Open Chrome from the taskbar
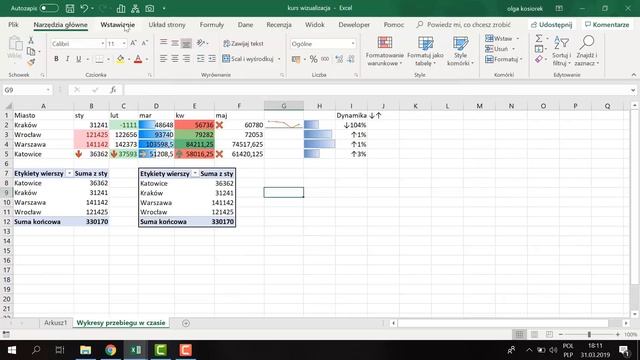 110,350
